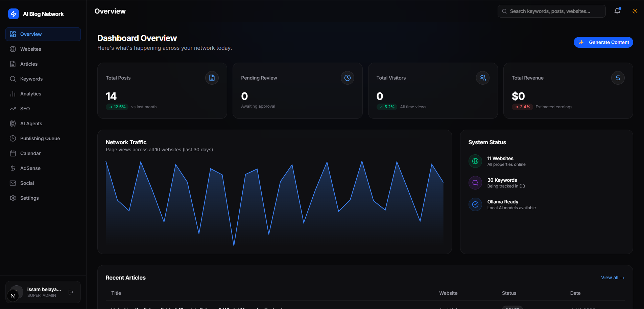Image resolution: width=644 pixels, height=309 pixels.
Task: Toggle the light theme sun icon
Action: click(635, 11)
